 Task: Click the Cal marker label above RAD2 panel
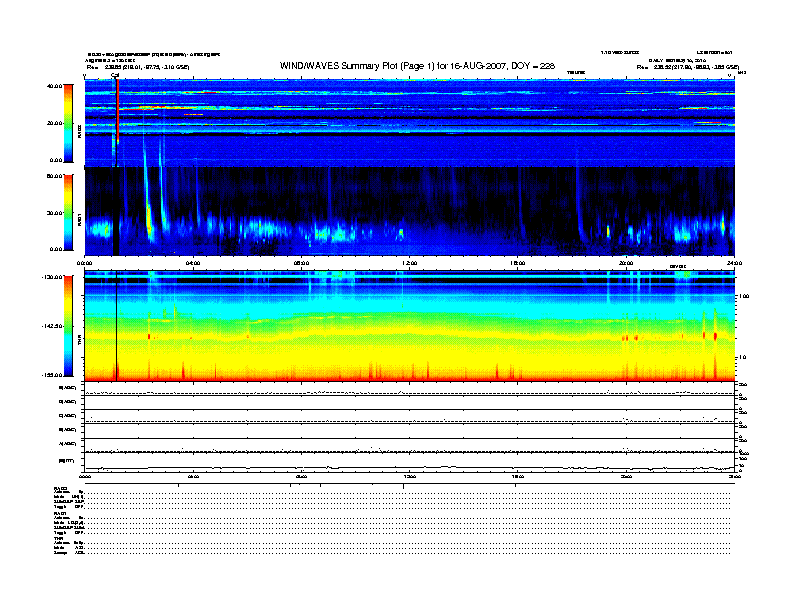point(115,75)
